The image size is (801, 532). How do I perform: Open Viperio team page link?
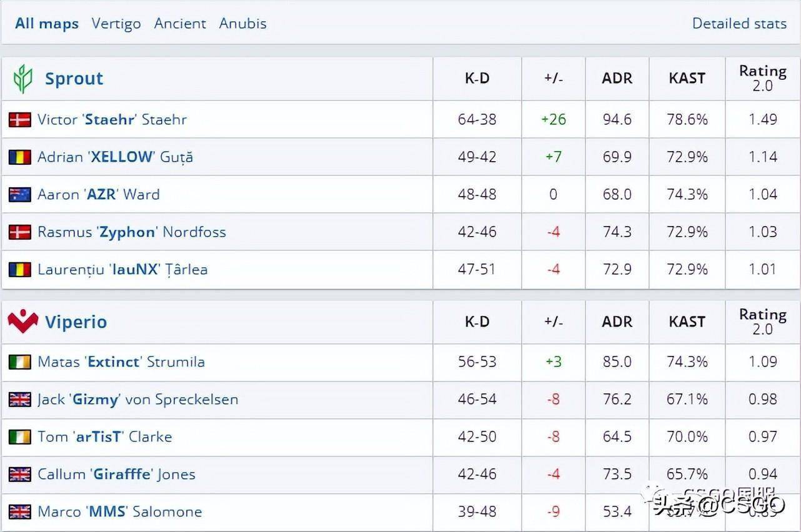coord(76,322)
